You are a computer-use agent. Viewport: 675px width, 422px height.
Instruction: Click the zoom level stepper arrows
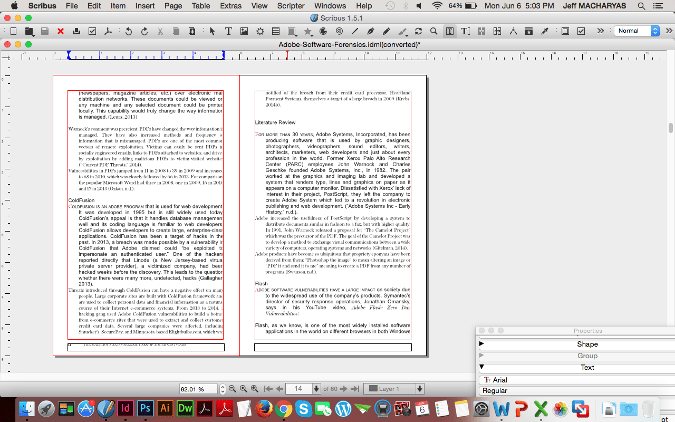click(221, 387)
